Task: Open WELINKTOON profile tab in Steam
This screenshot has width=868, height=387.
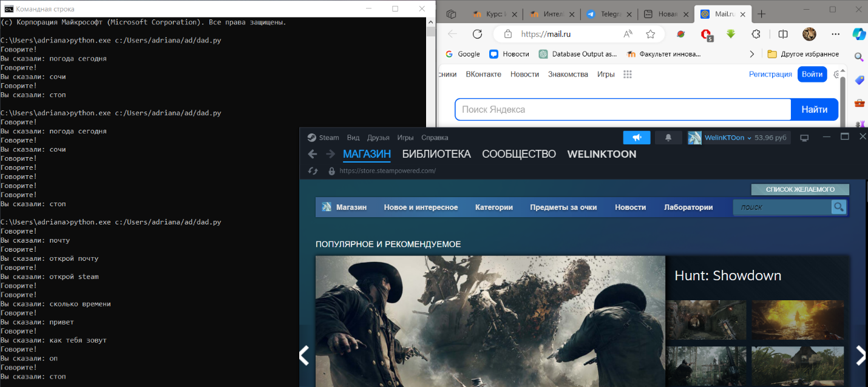Action: click(602, 154)
